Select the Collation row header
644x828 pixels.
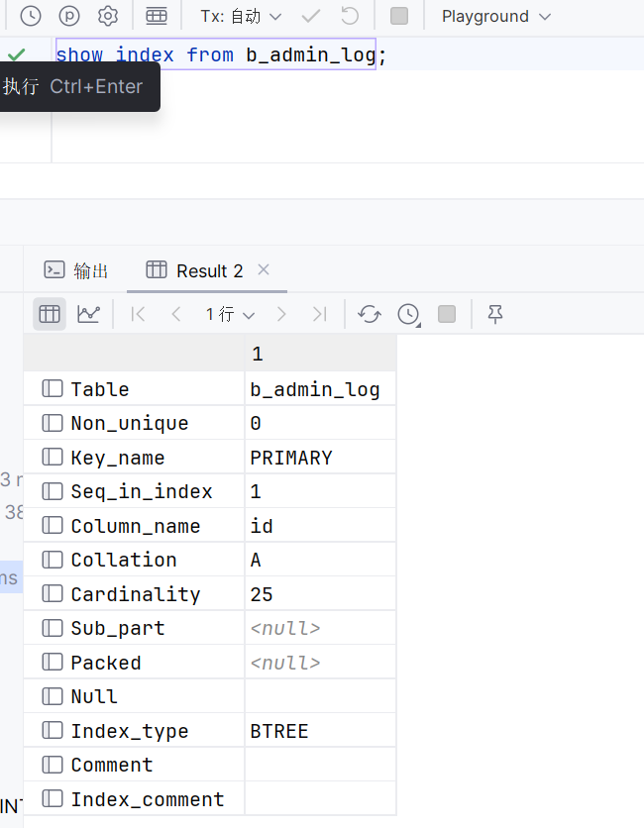(x=134, y=560)
